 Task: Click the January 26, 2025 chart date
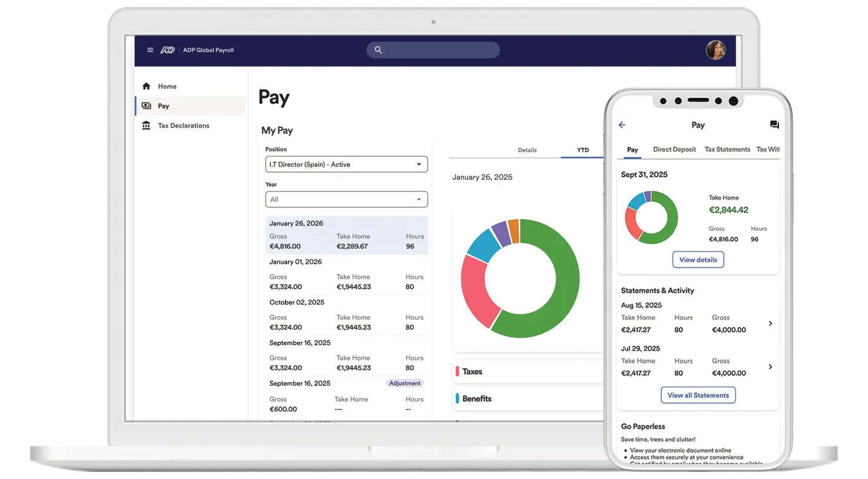pyautogui.click(x=482, y=177)
